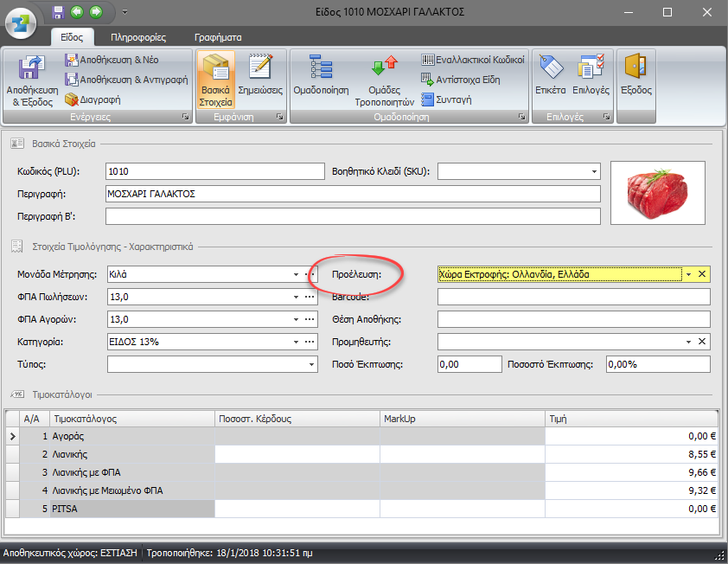Click the Ετικέτα label icon
Screen dimensions: 728x564
[x=550, y=74]
